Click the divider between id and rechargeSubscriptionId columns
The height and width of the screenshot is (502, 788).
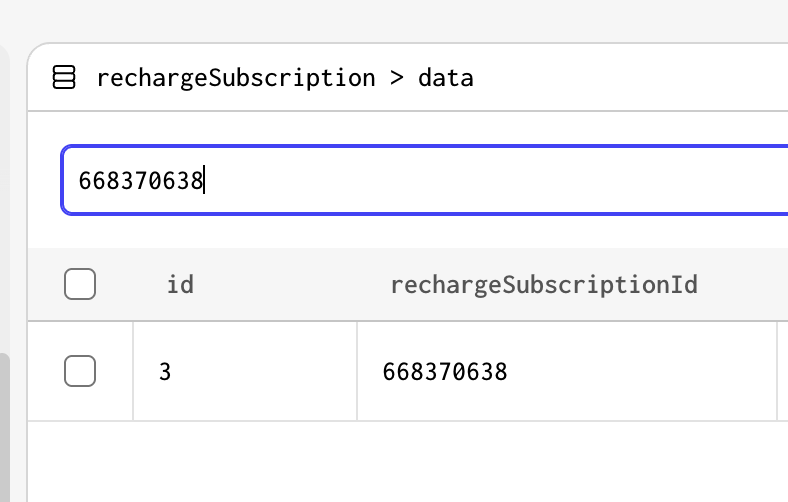(x=357, y=371)
